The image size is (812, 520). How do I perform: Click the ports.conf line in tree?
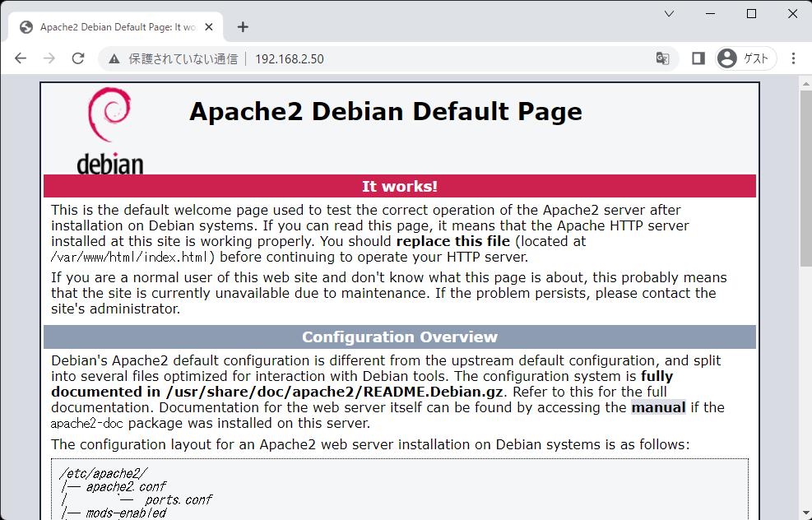(179, 500)
